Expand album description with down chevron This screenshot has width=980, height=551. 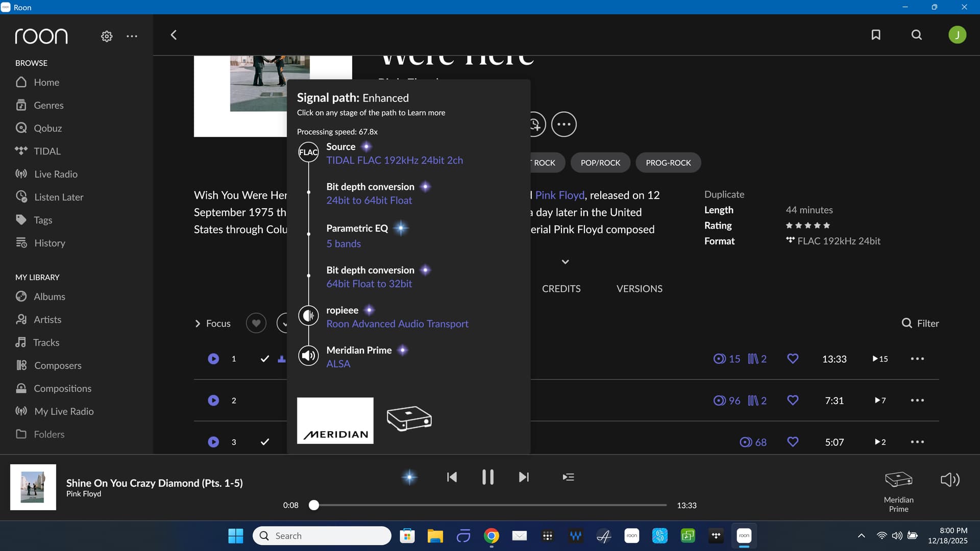(x=565, y=262)
